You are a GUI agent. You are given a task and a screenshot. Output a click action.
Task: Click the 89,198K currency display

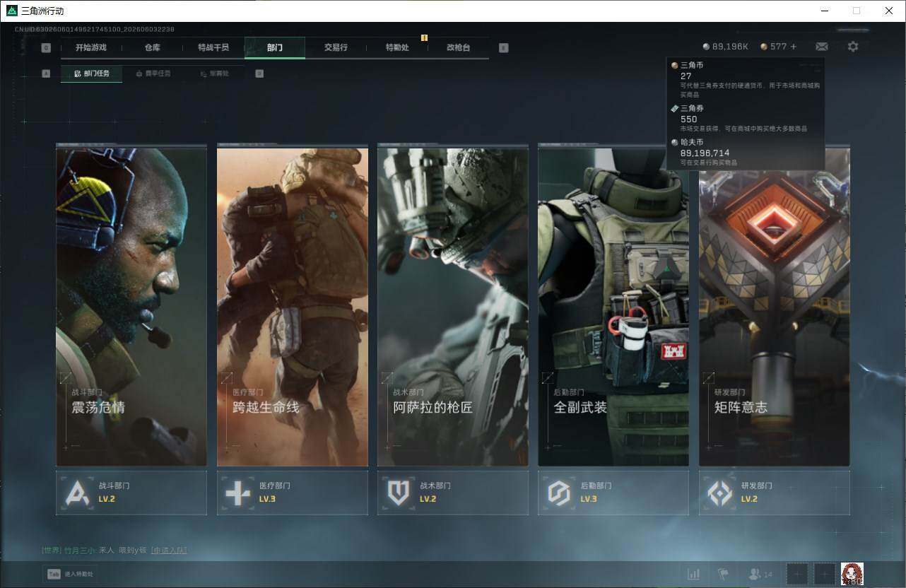[726, 47]
